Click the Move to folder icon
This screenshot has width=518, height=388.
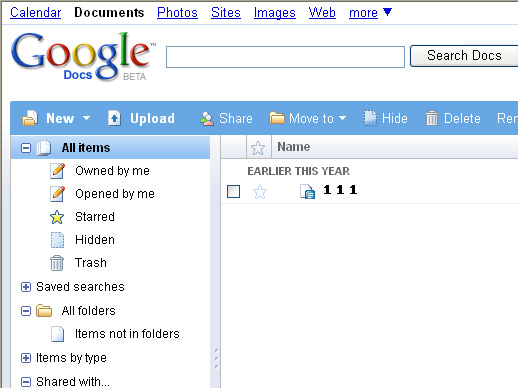pos(277,118)
